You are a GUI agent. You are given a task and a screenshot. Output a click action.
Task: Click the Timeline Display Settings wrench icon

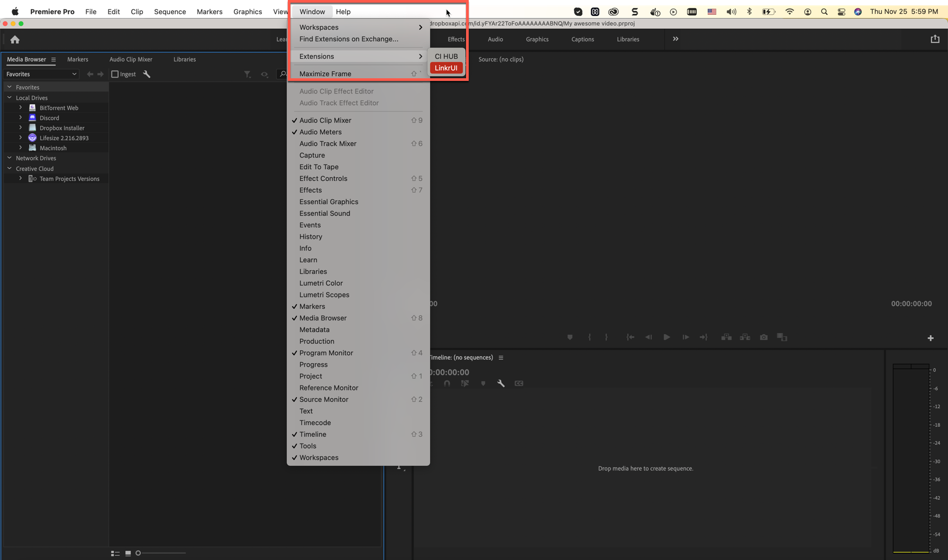(x=500, y=383)
